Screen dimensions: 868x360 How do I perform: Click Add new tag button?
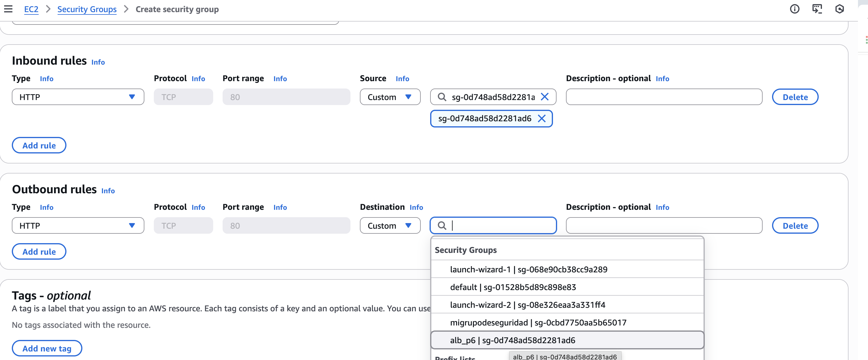(x=47, y=348)
